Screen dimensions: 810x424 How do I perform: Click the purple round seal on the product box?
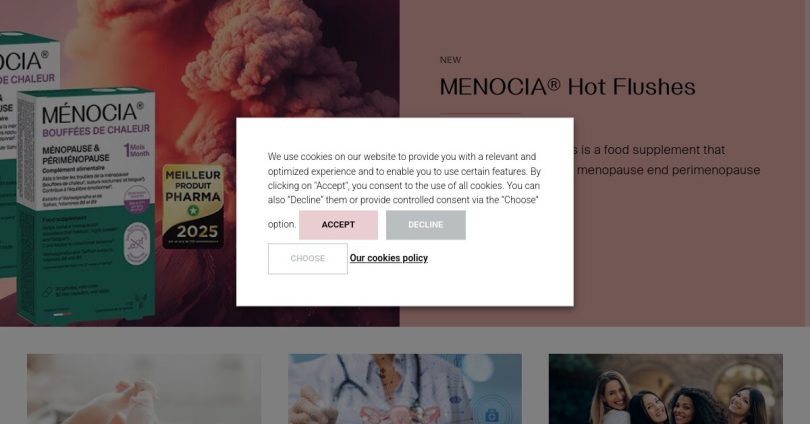click(x=137, y=200)
